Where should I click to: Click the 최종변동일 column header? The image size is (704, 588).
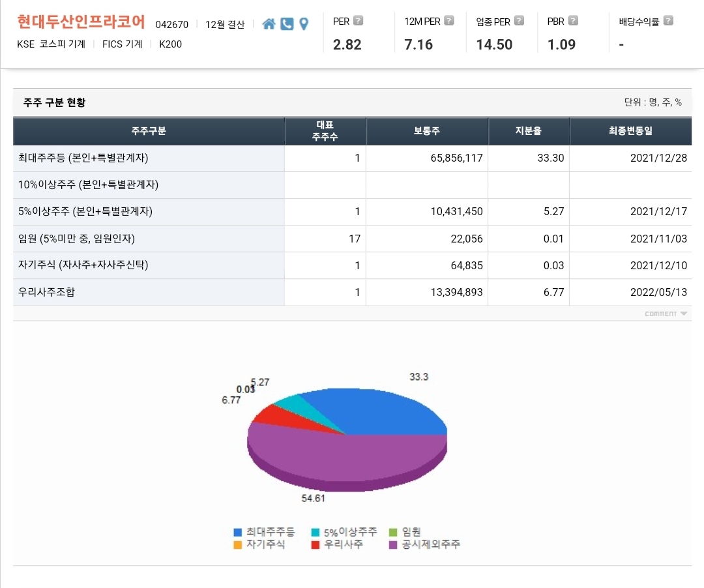[630, 131]
